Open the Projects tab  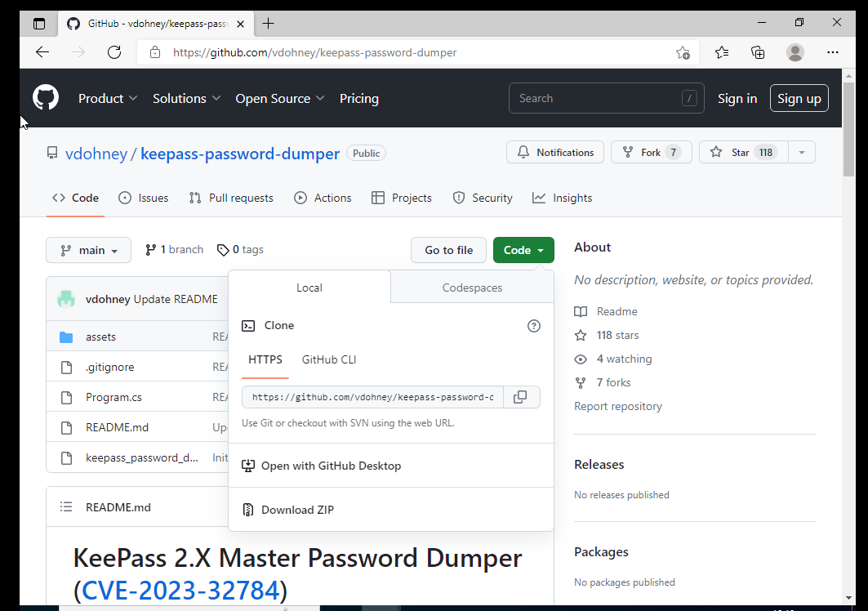click(402, 198)
